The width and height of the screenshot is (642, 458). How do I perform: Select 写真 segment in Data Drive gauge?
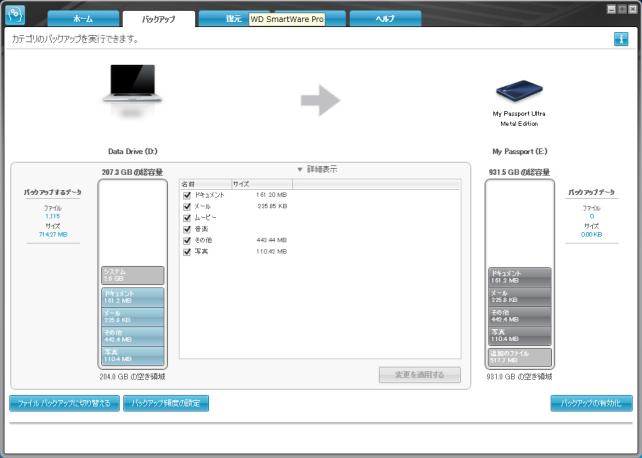tap(133, 356)
